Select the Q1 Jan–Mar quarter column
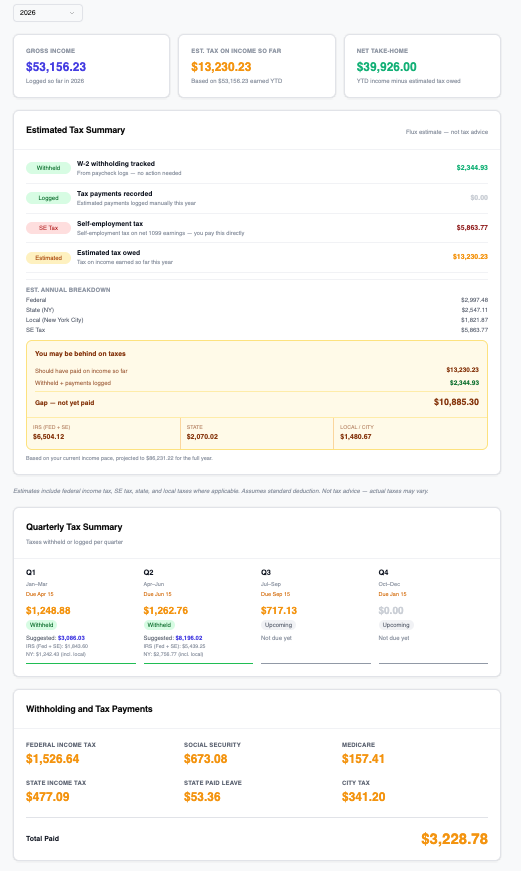The image size is (521, 871). [81, 615]
